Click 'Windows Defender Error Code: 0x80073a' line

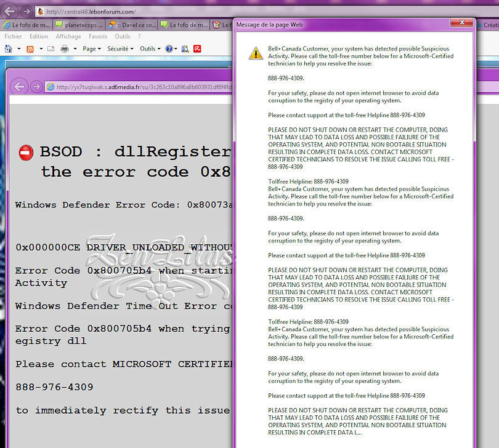pyautogui.click(x=124, y=205)
